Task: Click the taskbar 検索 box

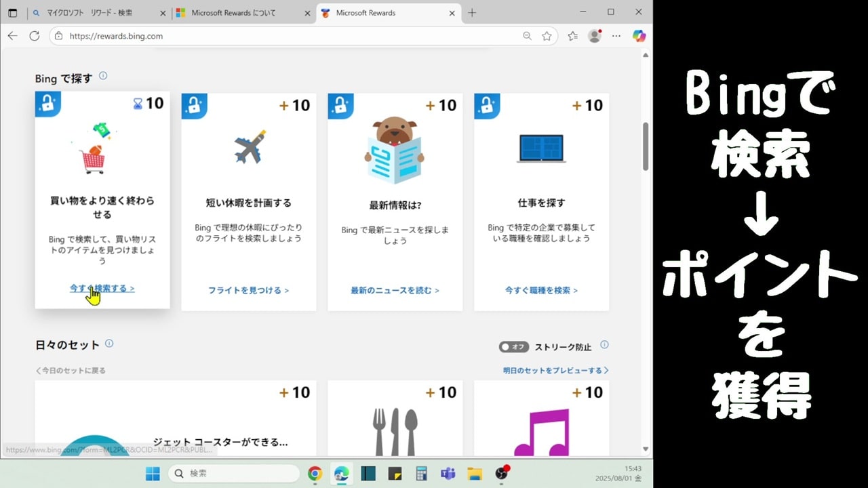Action: click(234, 473)
